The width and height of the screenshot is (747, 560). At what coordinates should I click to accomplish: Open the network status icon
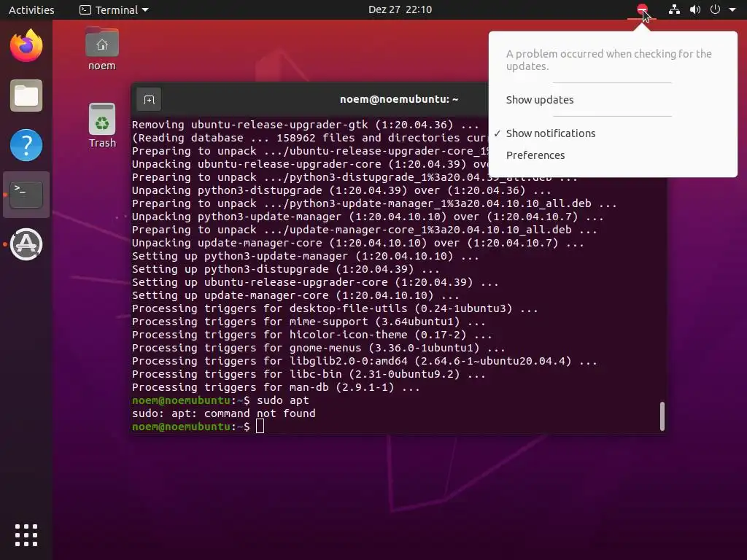pyautogui.click(x=674, y=9)
